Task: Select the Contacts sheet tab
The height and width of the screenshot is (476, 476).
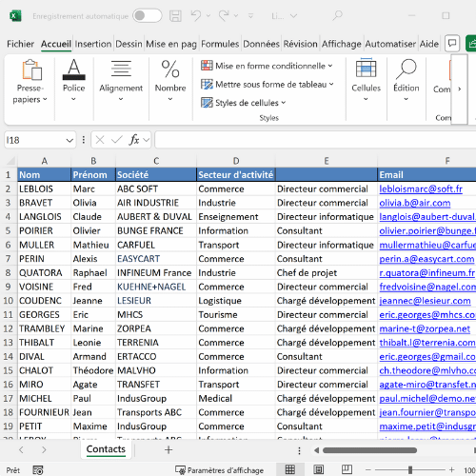Action: click(106, 449)
